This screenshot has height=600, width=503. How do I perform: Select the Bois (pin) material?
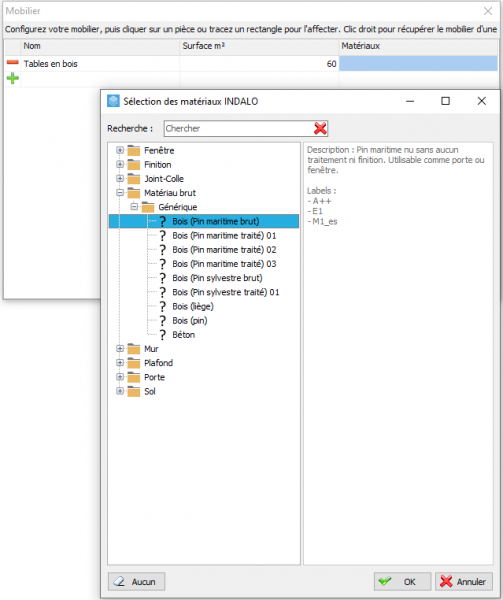pos(190,321)
